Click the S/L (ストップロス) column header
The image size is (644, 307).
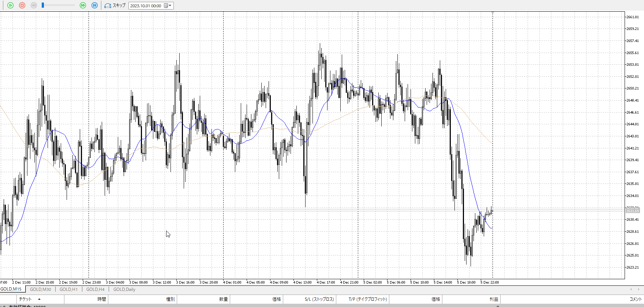(319, 299)
